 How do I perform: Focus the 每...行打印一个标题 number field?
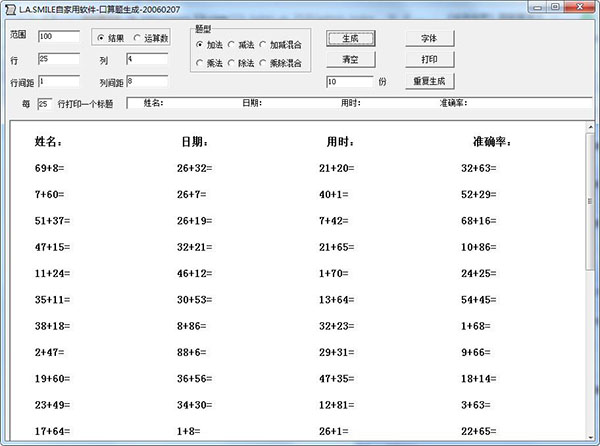pos(45,104)
